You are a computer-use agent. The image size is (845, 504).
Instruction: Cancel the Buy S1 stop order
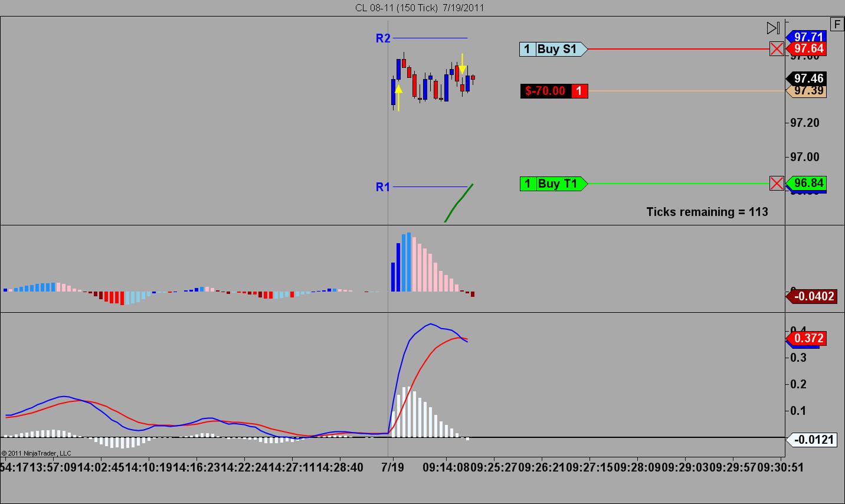click(777, 49)
